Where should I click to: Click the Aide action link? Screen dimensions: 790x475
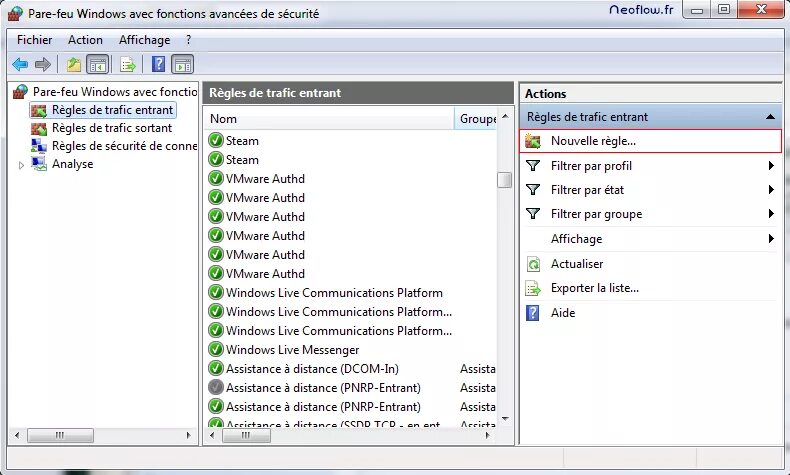(x=563, y=313)
